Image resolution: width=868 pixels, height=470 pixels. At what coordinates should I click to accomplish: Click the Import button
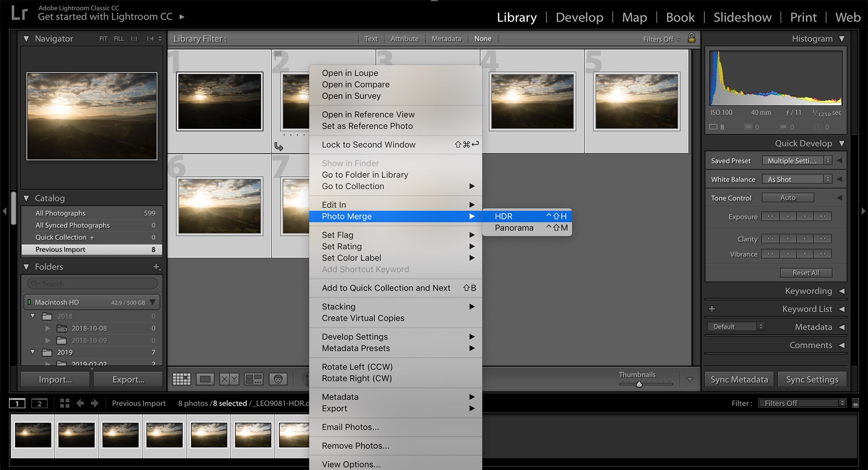pos(55,379)
